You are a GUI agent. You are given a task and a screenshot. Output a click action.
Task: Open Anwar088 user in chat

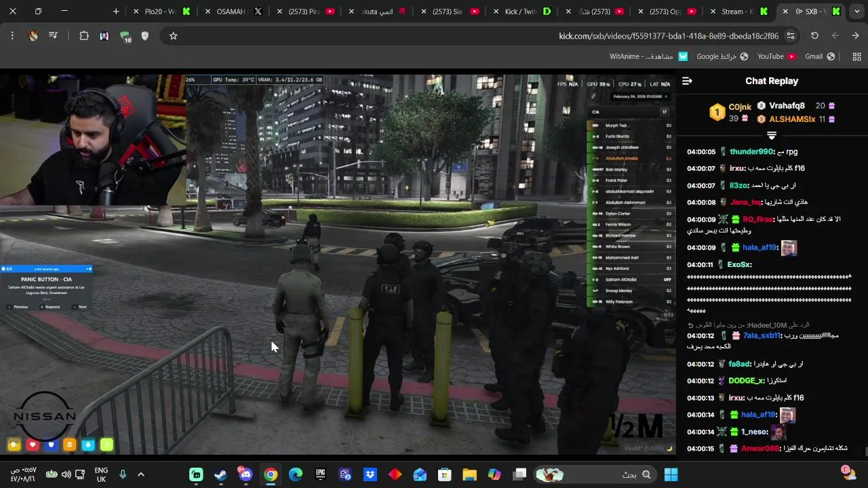point(760,449)
